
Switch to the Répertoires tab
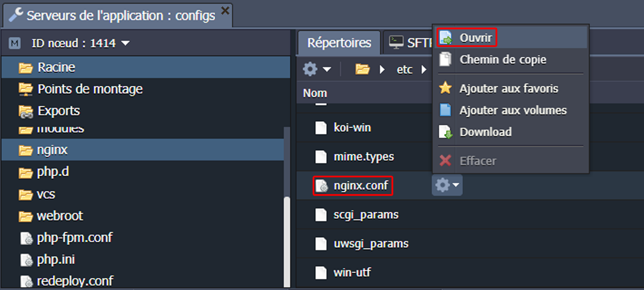(x=339, y=43)
